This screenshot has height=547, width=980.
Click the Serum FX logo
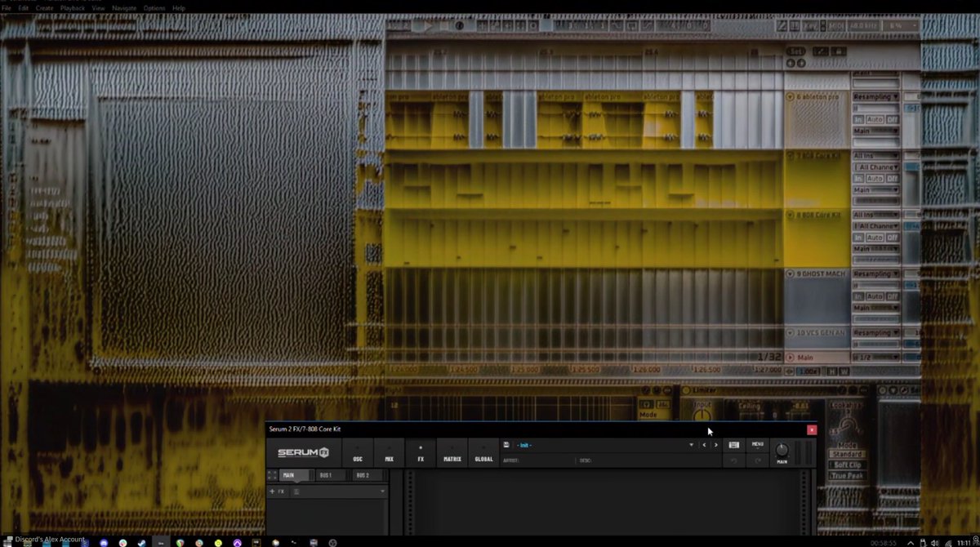304,453
